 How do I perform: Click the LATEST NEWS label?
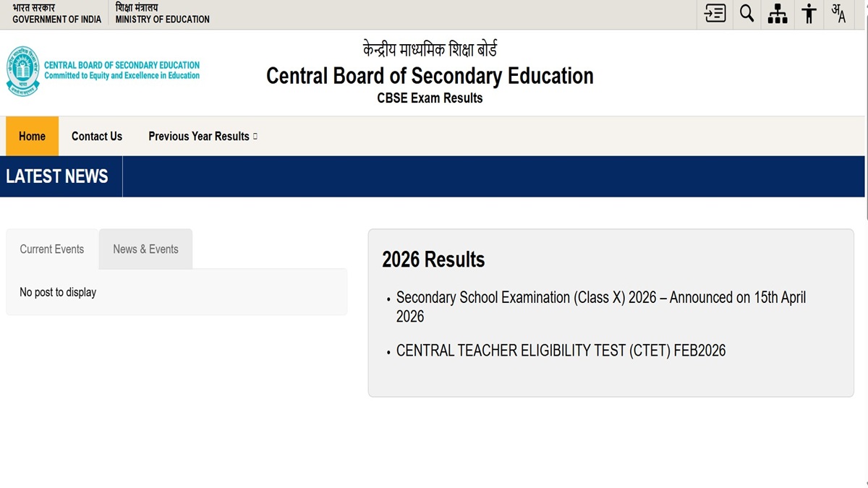click(57, 176)
